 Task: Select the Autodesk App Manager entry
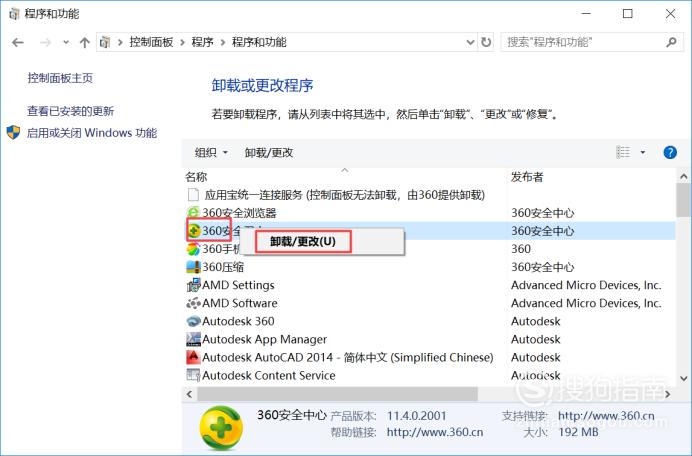point(264,339)
